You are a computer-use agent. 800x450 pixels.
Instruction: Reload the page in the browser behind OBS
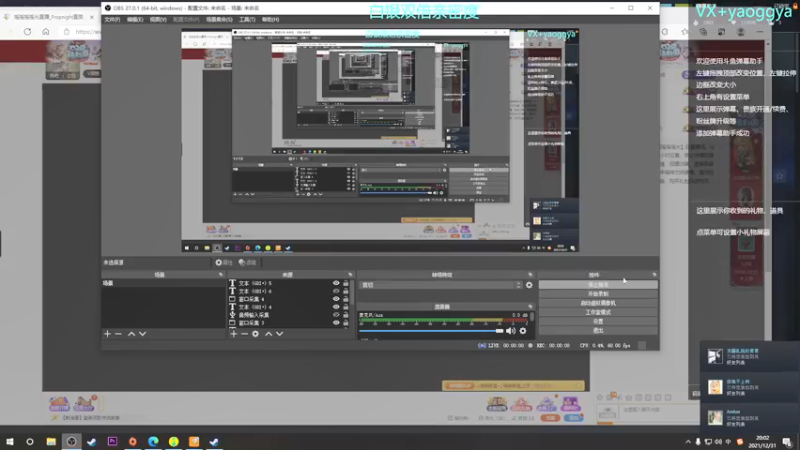[28, 32]
